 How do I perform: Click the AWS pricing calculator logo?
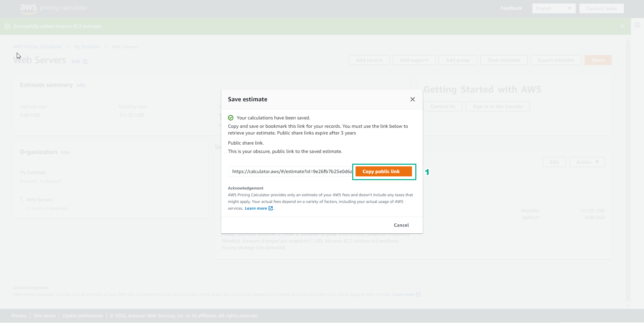point(54,8)
